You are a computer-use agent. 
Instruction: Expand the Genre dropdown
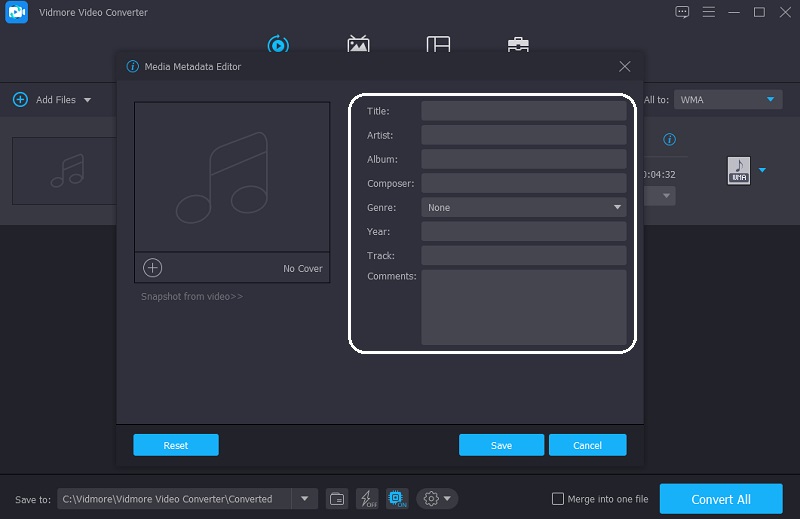tap(617, 208)
